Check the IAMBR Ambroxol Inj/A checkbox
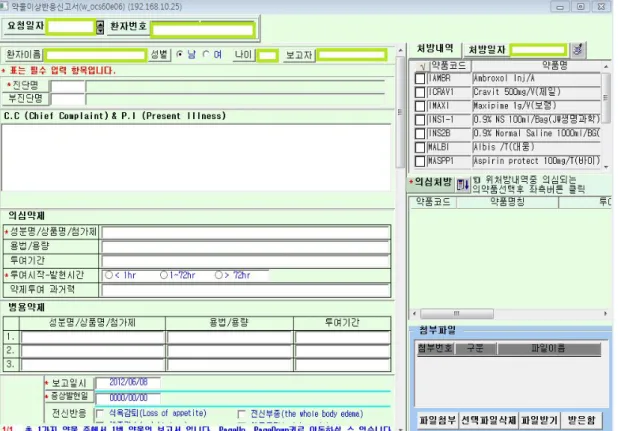 pos(420,78)
